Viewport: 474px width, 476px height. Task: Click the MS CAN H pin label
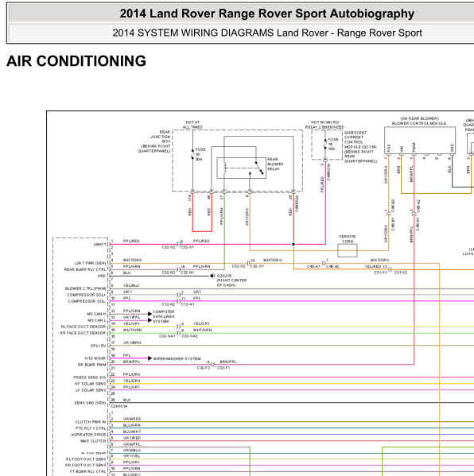(96, 314)
